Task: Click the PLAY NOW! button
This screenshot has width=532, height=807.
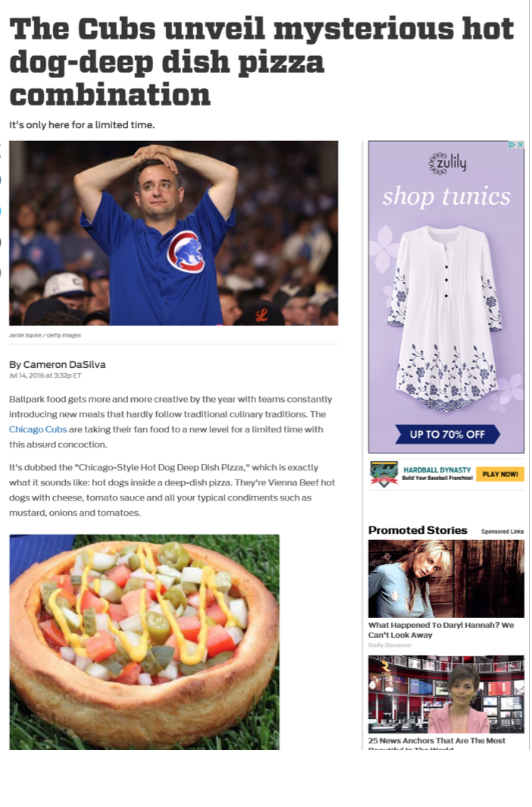Action: [500, 474]
